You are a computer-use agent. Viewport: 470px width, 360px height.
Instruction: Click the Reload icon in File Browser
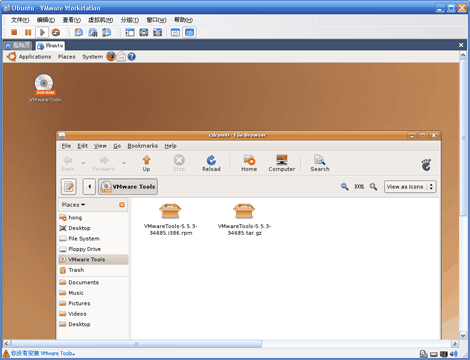click(211, 163)
